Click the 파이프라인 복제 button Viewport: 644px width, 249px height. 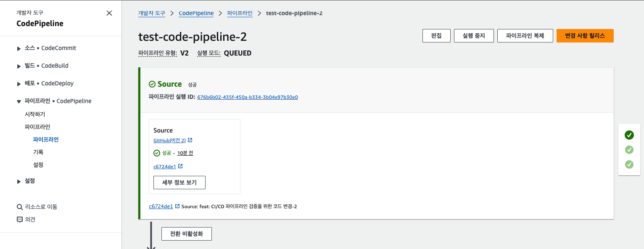(525, 36)
